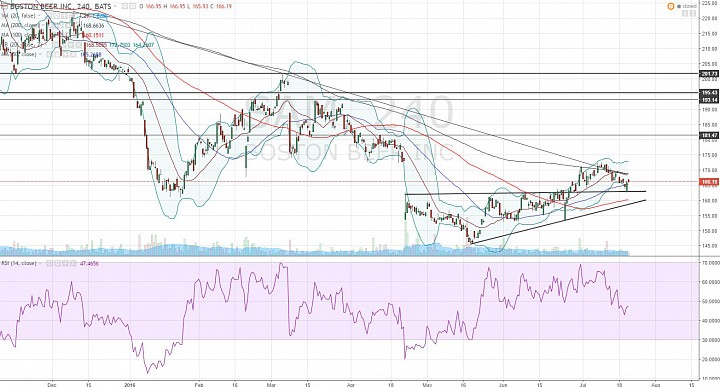Click the 195.43 price label
Viewport: 720px width, 387px height.
pos(709,93)
